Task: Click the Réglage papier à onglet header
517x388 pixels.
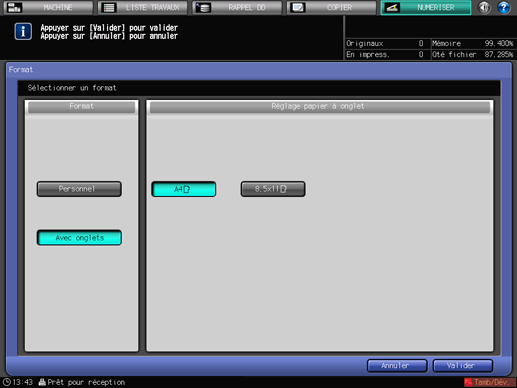Action: coord(320,107)
